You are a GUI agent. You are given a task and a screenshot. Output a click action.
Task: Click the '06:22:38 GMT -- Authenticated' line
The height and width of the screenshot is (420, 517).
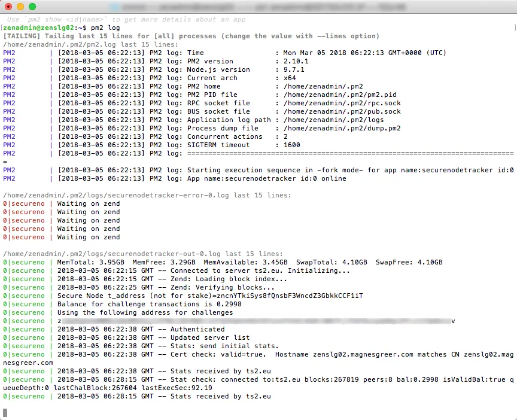(x=114, y=329)
